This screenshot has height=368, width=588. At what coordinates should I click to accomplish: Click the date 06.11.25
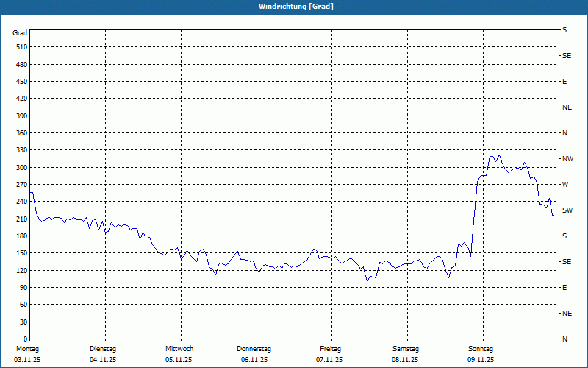click(254, 360)
